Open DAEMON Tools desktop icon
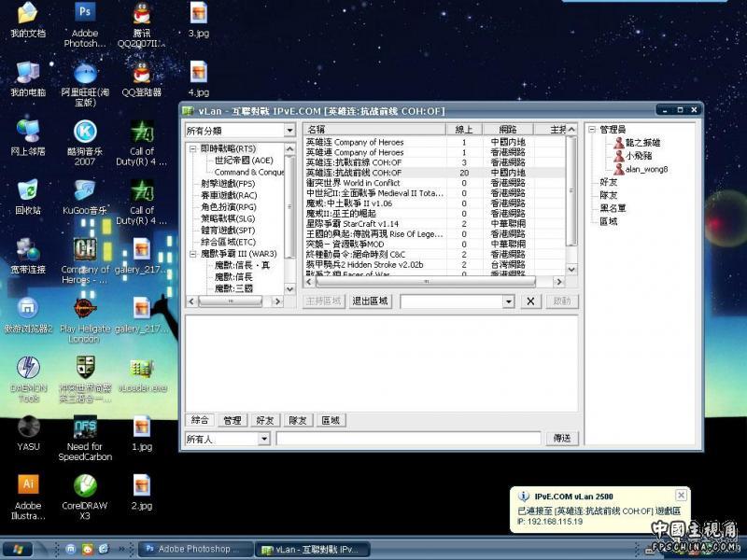The image size is (747, 560). (28, 379)
